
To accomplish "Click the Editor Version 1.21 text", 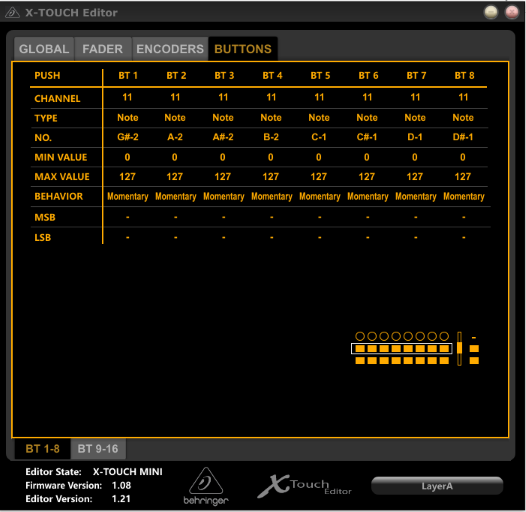I will click(78, 499).
